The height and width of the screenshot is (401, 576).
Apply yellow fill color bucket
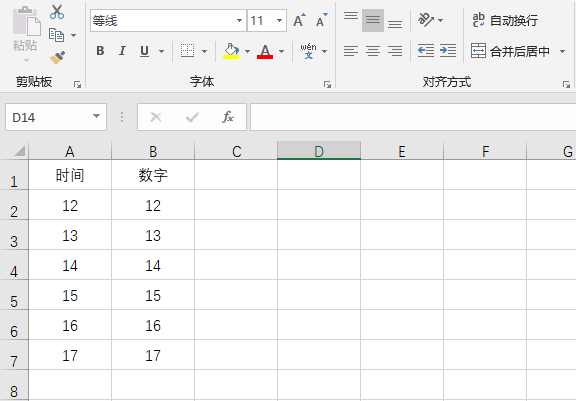pyautogui.click(x=231, y=51)
